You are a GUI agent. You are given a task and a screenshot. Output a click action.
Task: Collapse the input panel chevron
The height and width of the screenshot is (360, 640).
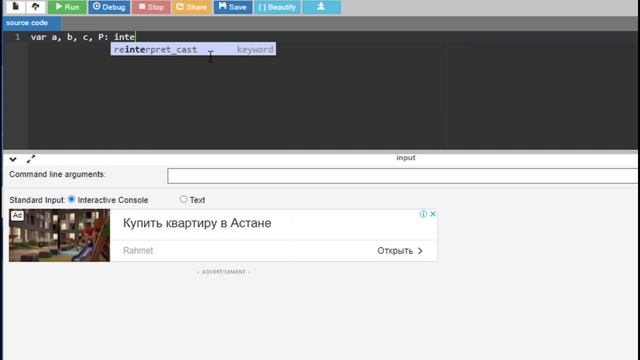(x=13, y=159)
